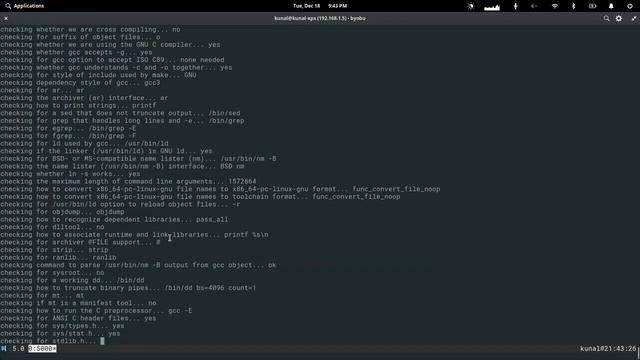
Task: Close the terminal window
Action: tap(6, 18)
